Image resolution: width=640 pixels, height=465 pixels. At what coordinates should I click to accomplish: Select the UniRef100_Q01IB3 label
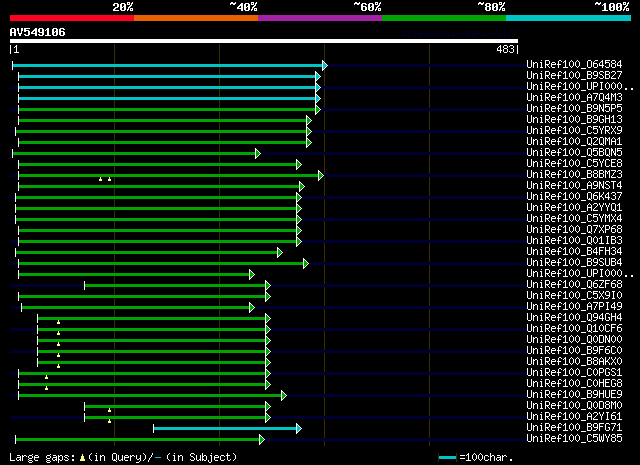coord(574,240)
